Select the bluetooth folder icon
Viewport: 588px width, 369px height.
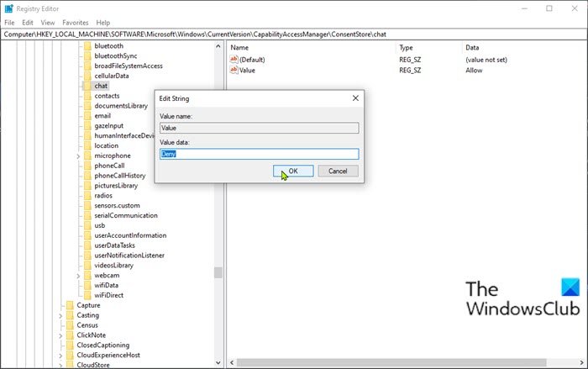pyautogui.click(x=87, y=45)
